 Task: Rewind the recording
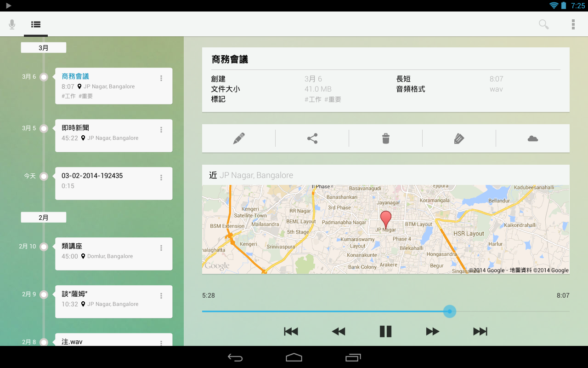coord(339,331)
